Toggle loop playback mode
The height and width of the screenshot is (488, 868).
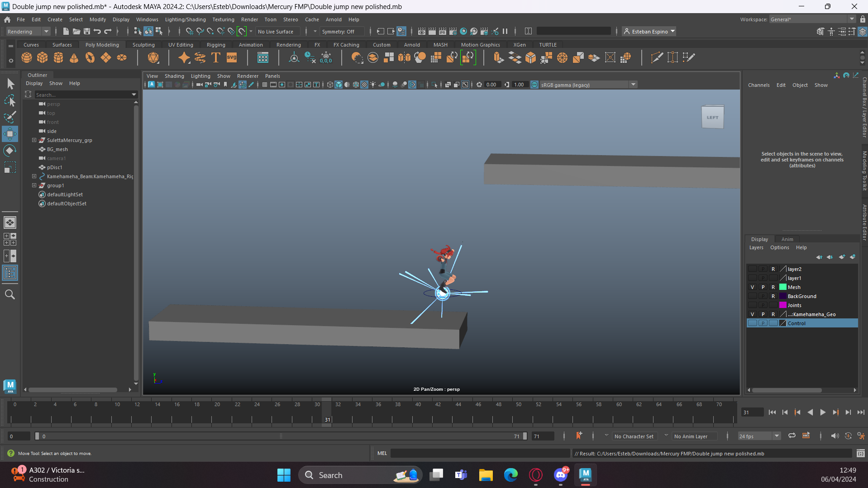tap(792, 436)
